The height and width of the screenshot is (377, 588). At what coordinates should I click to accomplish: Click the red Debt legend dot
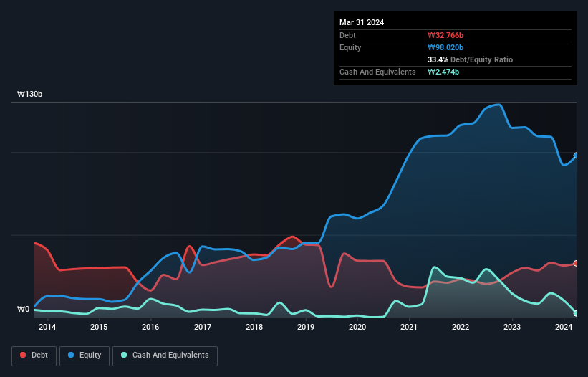tap(23, 355)
